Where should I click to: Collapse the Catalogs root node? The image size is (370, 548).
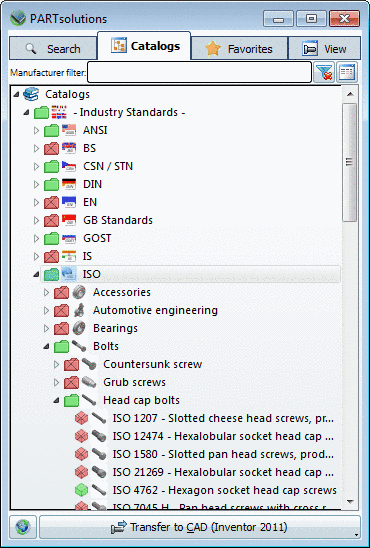[x=16, y=94]
